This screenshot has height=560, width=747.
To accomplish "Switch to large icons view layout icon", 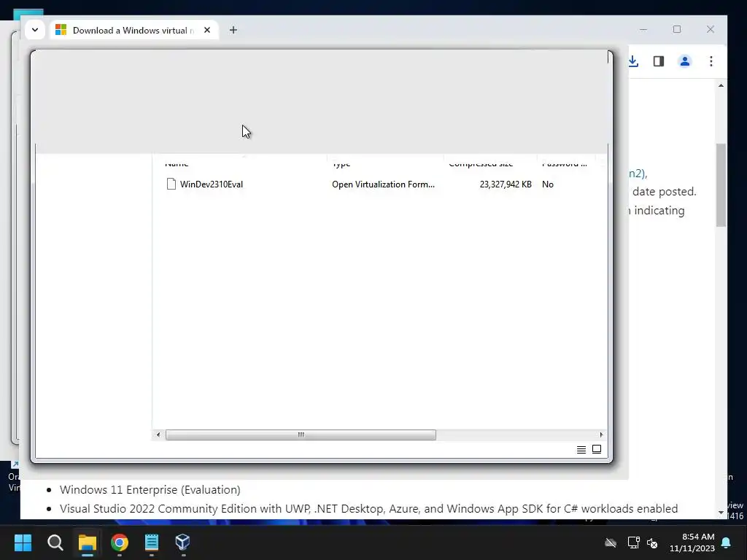I will click(x=597, y=449).
